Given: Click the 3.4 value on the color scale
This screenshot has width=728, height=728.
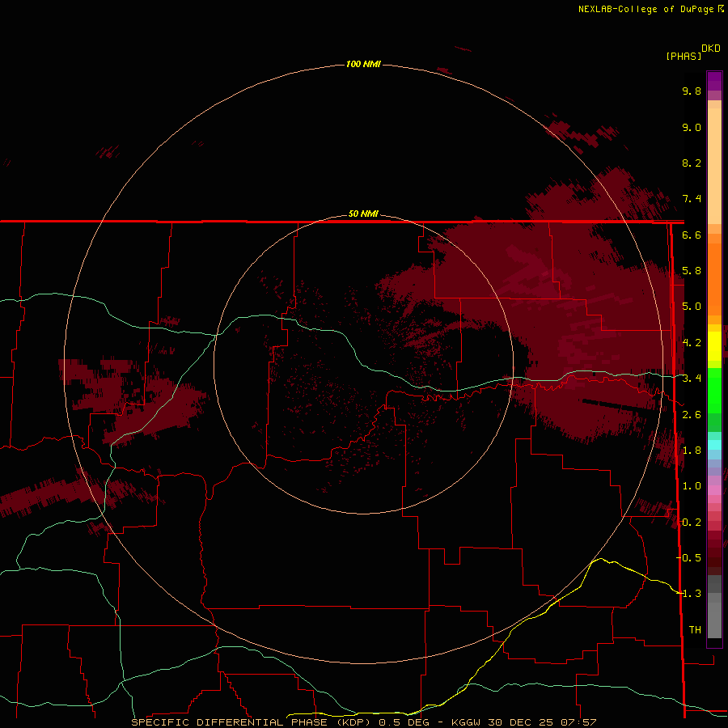Looking at the screenshot, I should click(x=692, y=379).
